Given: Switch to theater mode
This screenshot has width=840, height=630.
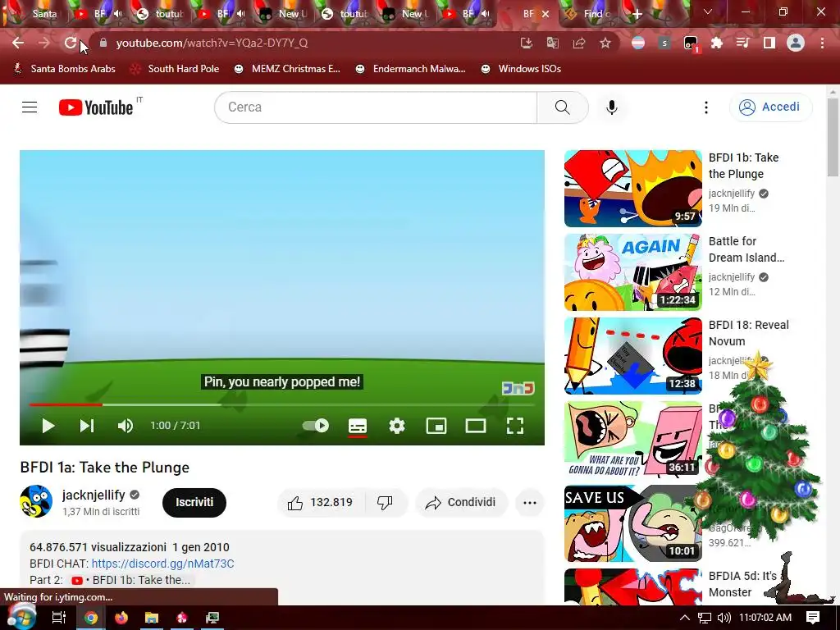Looking at the screenshot, I should 475,426.
